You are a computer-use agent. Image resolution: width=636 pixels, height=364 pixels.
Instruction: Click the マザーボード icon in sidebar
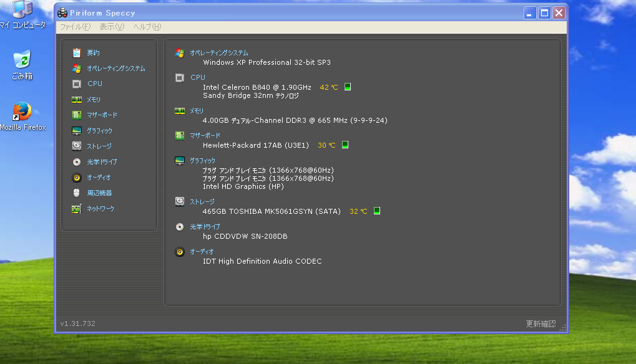(x=77, y=115)
